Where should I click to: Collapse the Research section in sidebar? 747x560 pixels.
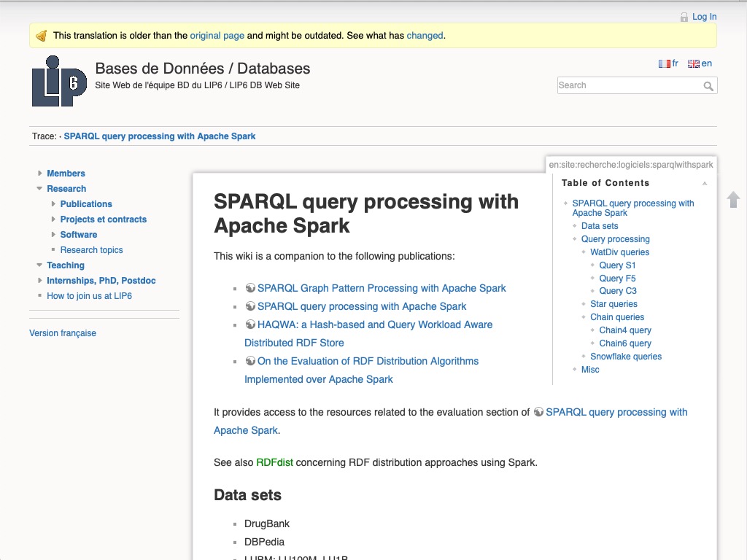[39, 188]
